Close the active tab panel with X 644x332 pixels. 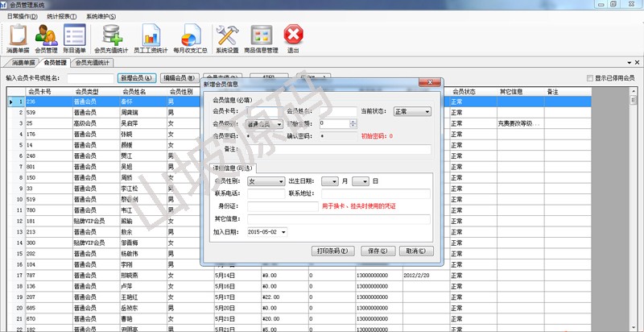pos(637,63)
